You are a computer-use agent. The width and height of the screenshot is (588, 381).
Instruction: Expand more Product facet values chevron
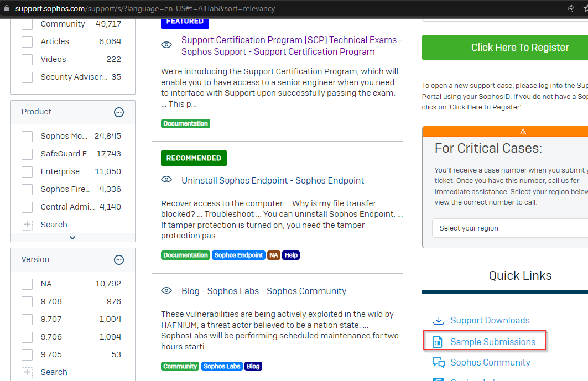(x=72, y=238)
